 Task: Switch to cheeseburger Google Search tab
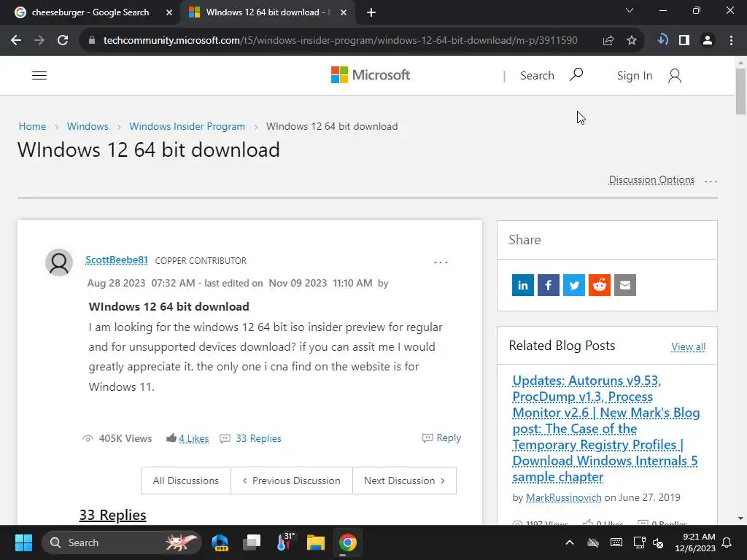[x=90, y=12]
